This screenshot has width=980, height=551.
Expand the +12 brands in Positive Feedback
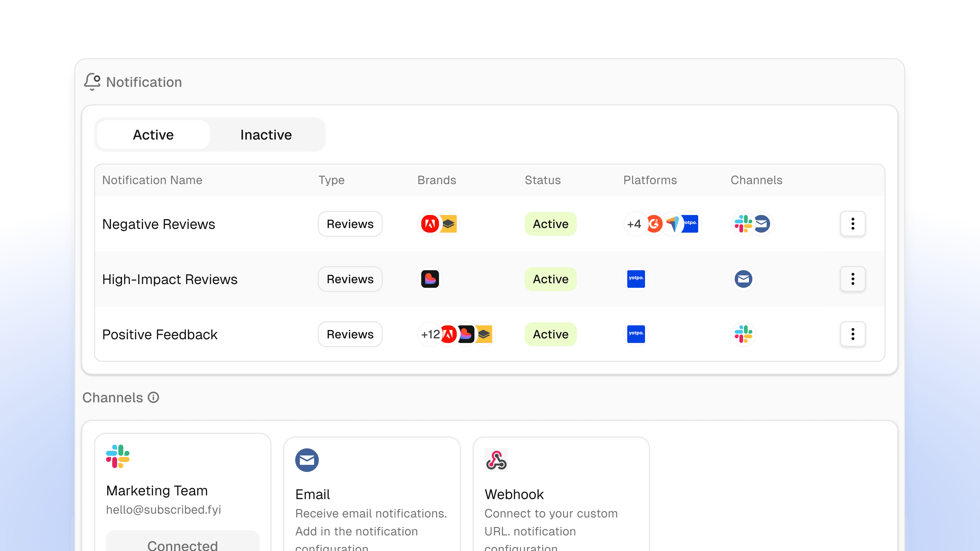pos(430,334)
